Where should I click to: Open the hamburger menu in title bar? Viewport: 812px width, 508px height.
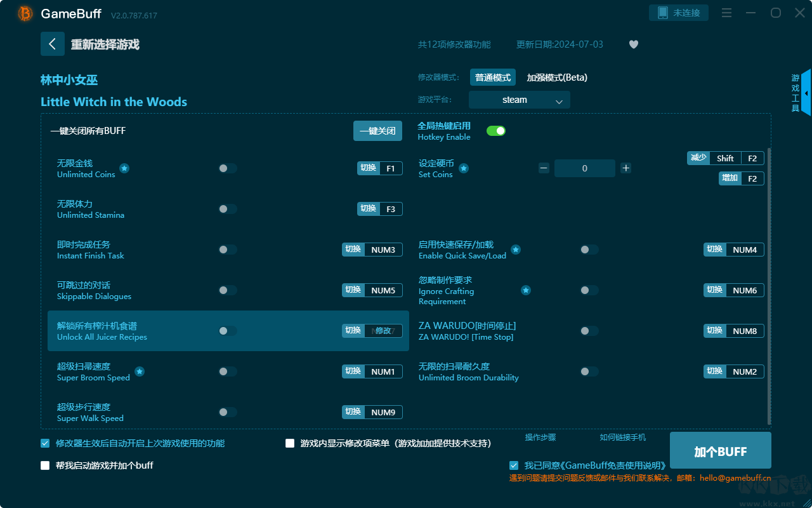727,13
